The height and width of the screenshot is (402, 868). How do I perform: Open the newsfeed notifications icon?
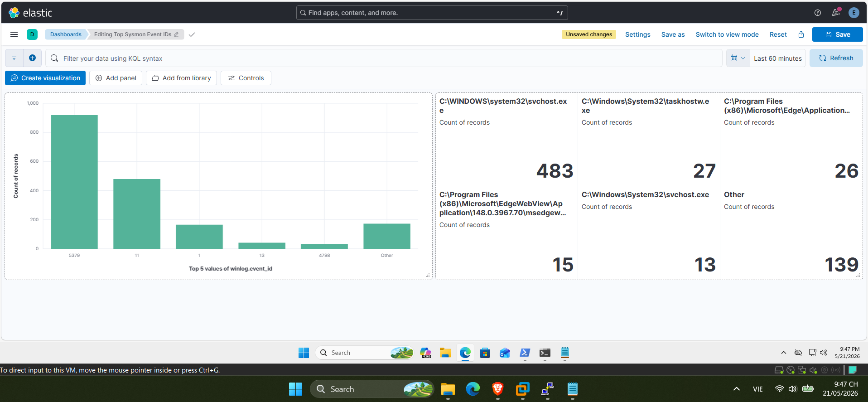click(836, 13)
